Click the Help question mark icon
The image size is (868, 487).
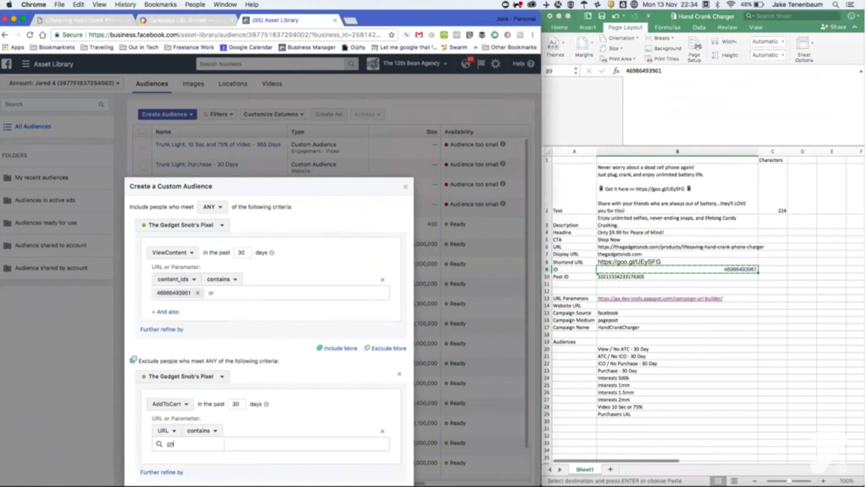click(x=531, y=64)
